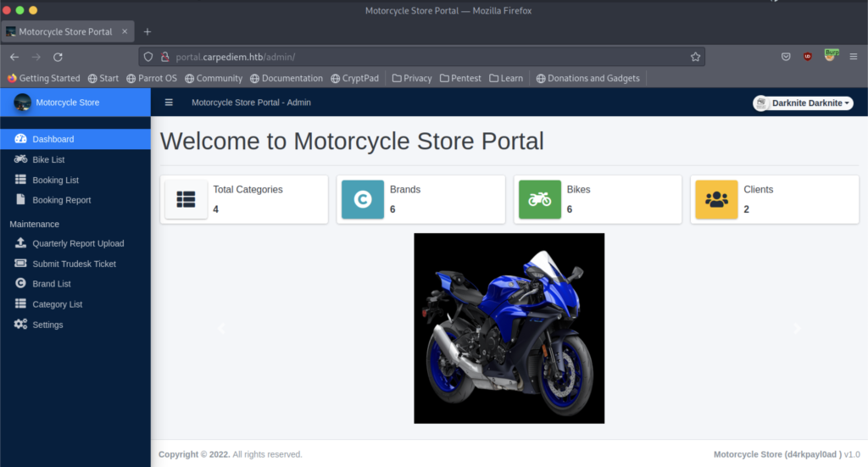
Task: Click the browser URL address bar
Action: coord(424,57)
